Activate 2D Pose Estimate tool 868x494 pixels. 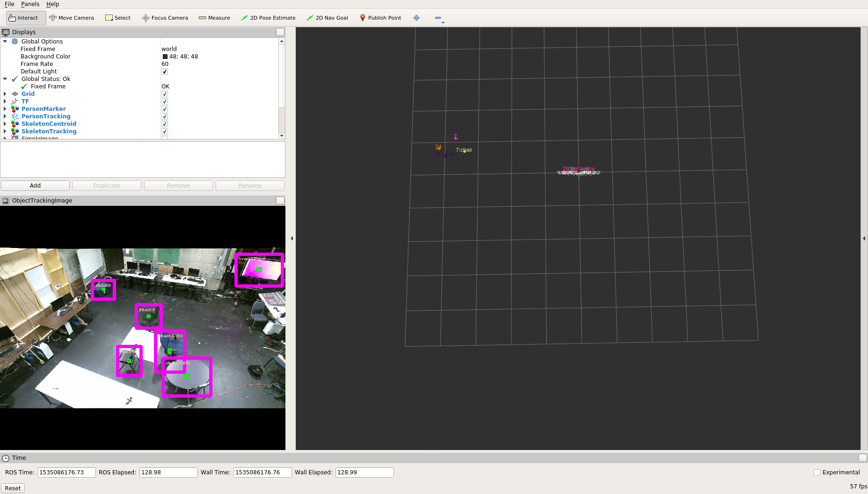[x=268, y=18]
